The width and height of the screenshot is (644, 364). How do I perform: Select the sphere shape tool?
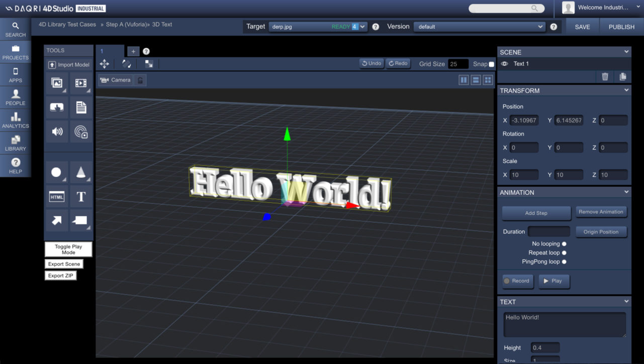tap(57, 172)
